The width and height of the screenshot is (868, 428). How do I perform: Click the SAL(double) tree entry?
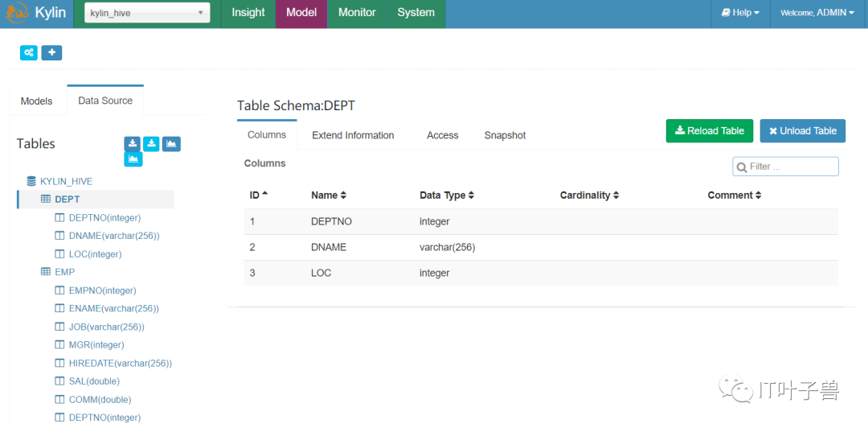point(94,381)
